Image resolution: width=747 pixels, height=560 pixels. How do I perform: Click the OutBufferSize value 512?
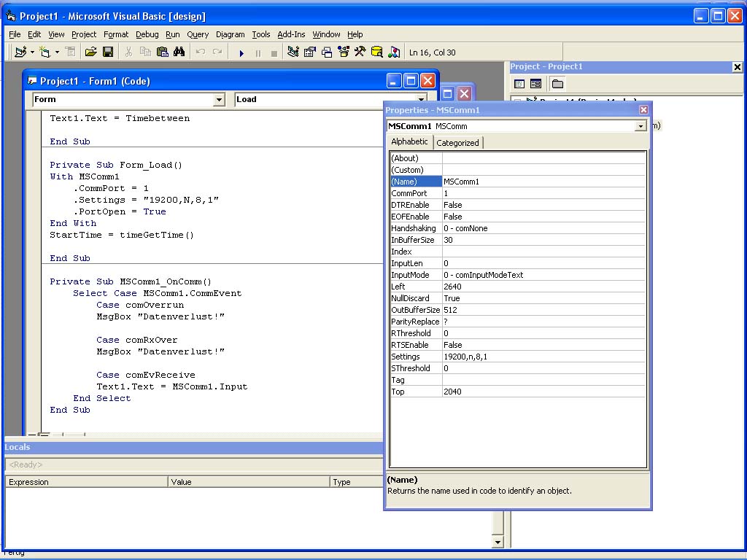coord(543,310)
